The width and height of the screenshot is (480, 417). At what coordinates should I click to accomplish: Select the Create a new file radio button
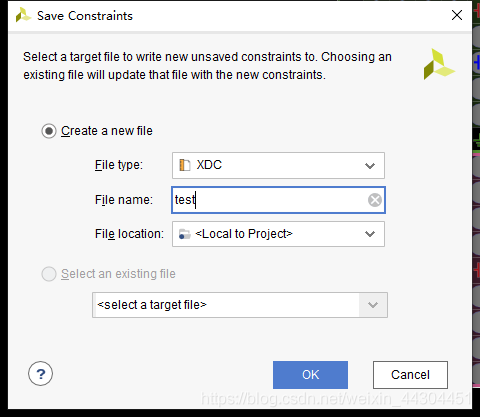coord(49,131)
